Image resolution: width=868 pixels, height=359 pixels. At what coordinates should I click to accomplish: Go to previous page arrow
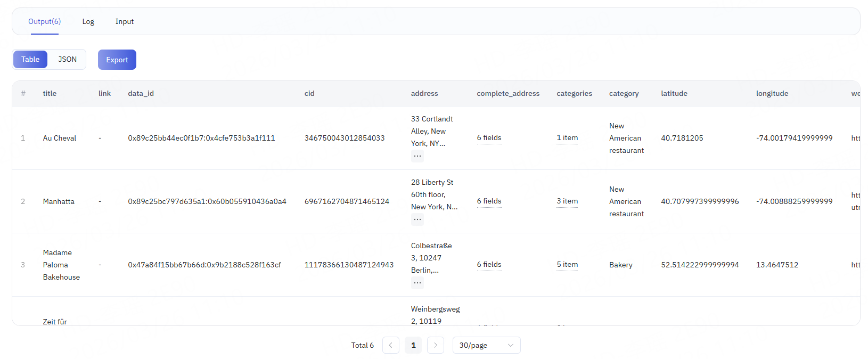pyautogui.click(x=390, y=345)
